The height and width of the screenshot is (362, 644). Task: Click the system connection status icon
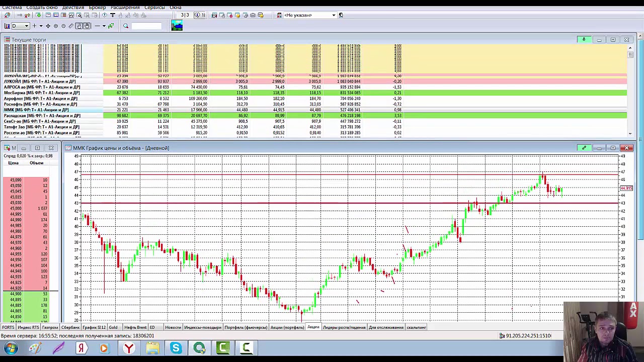point(7,15)
